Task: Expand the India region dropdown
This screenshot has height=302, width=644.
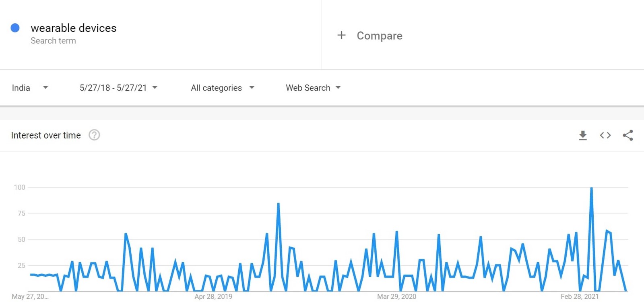Action: click(x=30, y=88)
